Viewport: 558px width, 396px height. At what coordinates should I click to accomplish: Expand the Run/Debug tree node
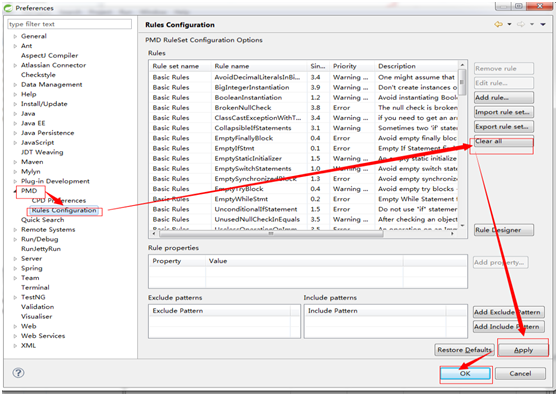click(x=15, y=239)
